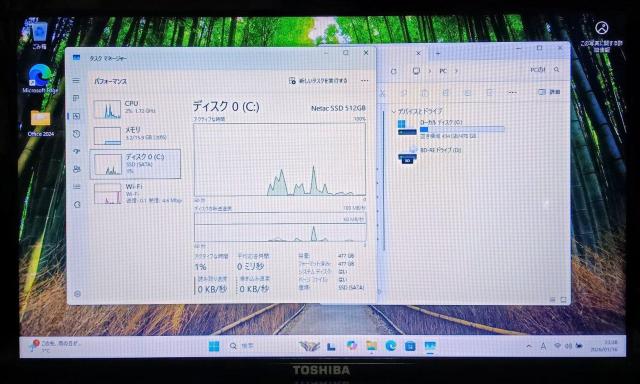Click the disk active time graph
This screenshot has width=640, height=384.
coord(280,160)
